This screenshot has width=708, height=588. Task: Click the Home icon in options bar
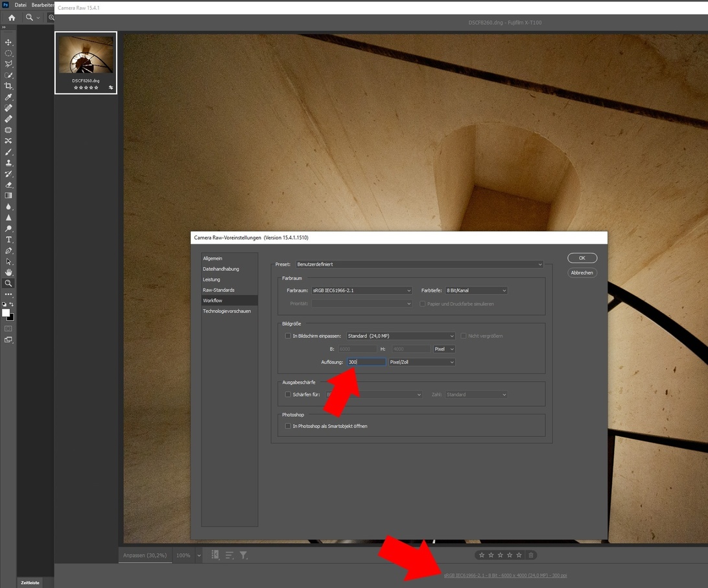(x=11, y=18)
